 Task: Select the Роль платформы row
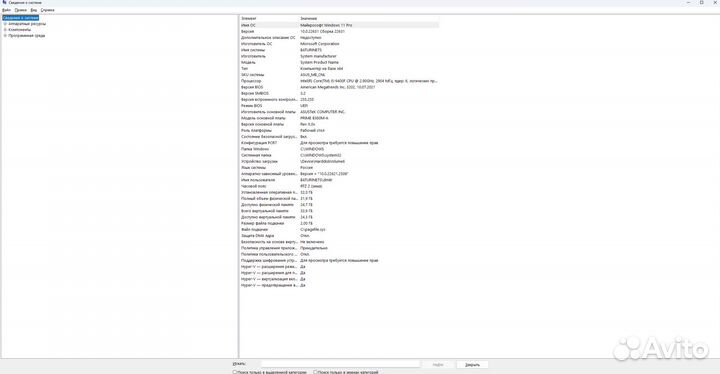pos(339,130)
